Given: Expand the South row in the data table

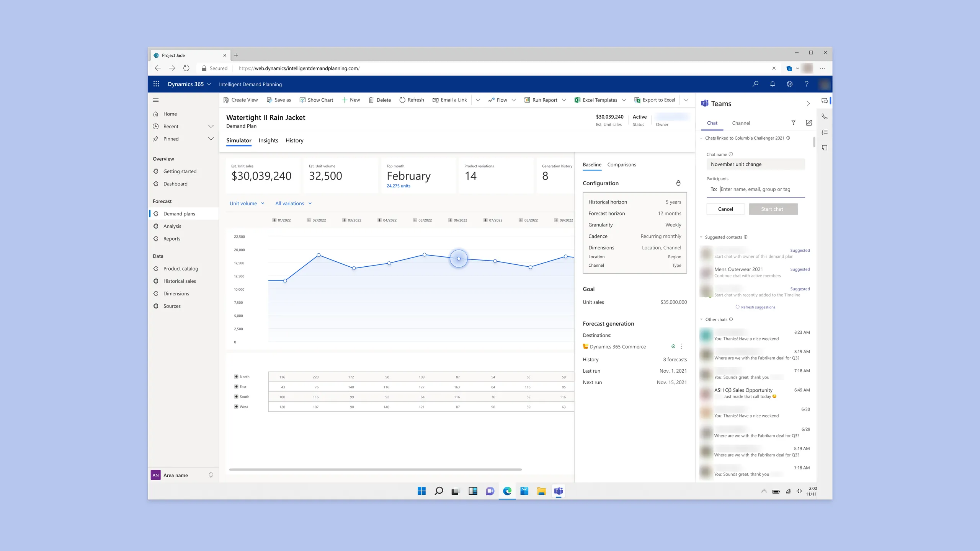Looking at the screenshot, I should (236, 396).
